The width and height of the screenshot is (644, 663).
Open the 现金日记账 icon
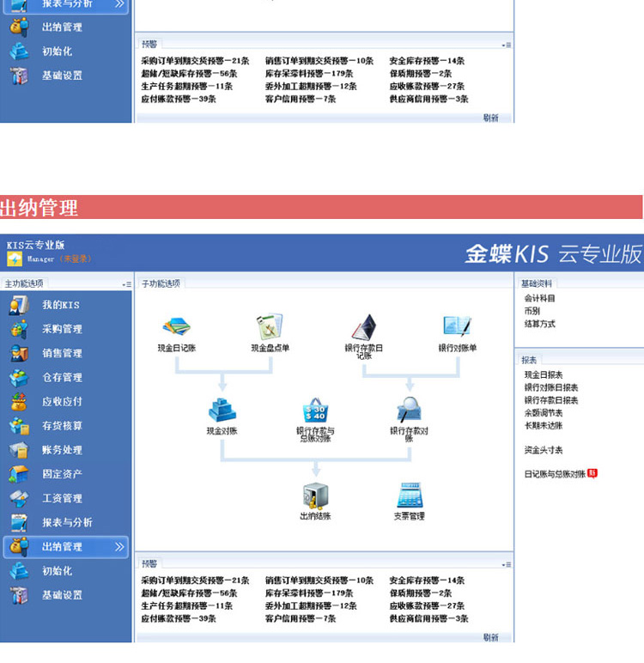(177, 327)
